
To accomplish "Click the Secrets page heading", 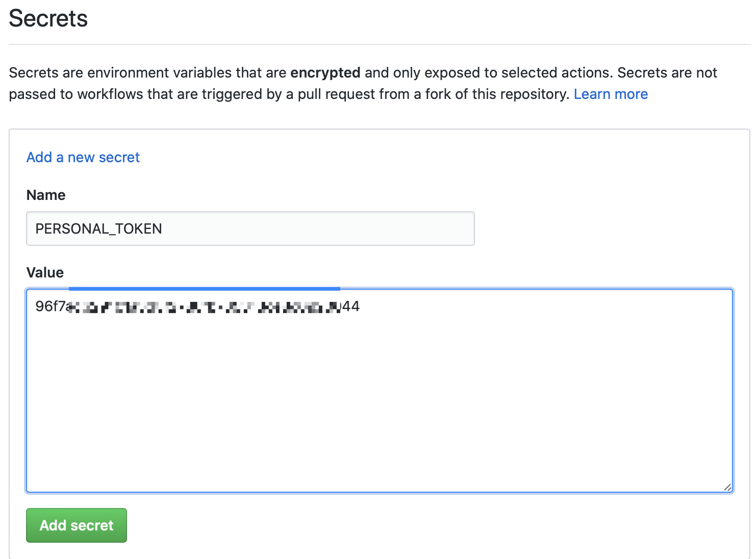I will tap(48, 19).
